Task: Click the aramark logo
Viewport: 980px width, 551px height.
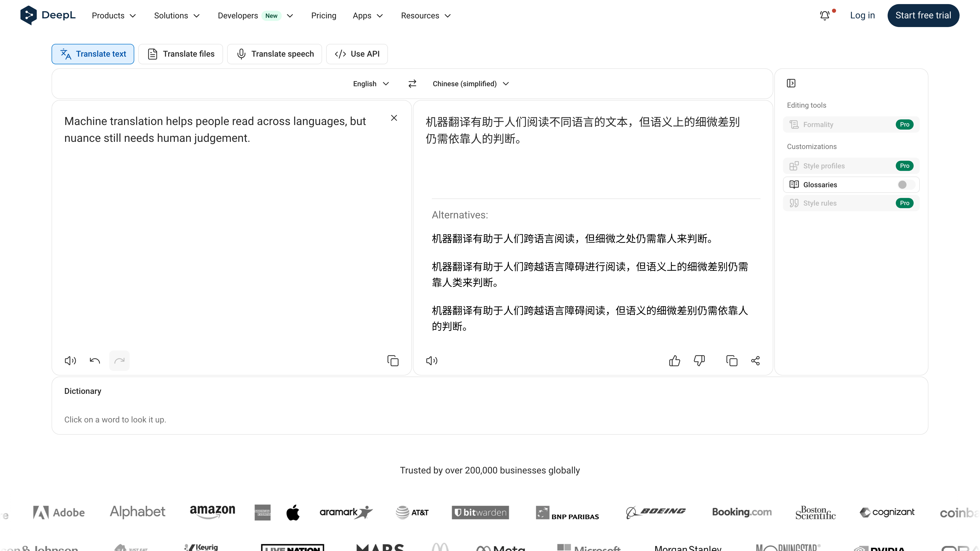Action: click(346, 512)
